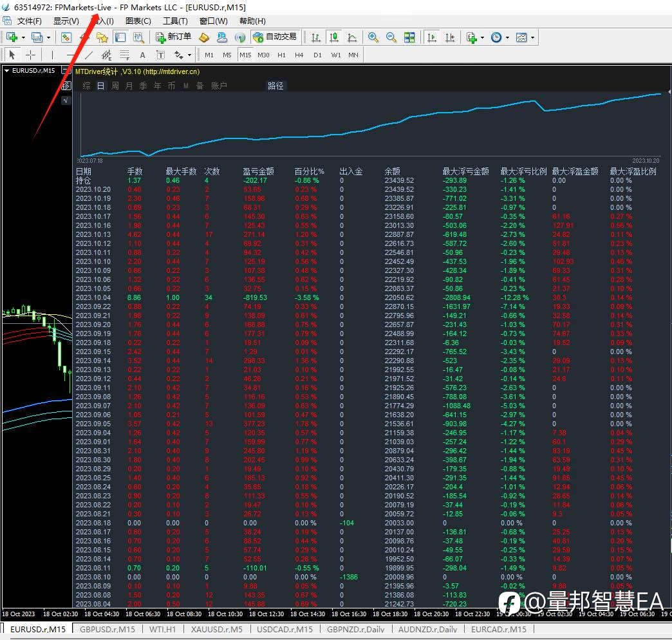Click the 新订单 new order button
Viewport: 672px width, 640px height.
click(x=173, y=37)
